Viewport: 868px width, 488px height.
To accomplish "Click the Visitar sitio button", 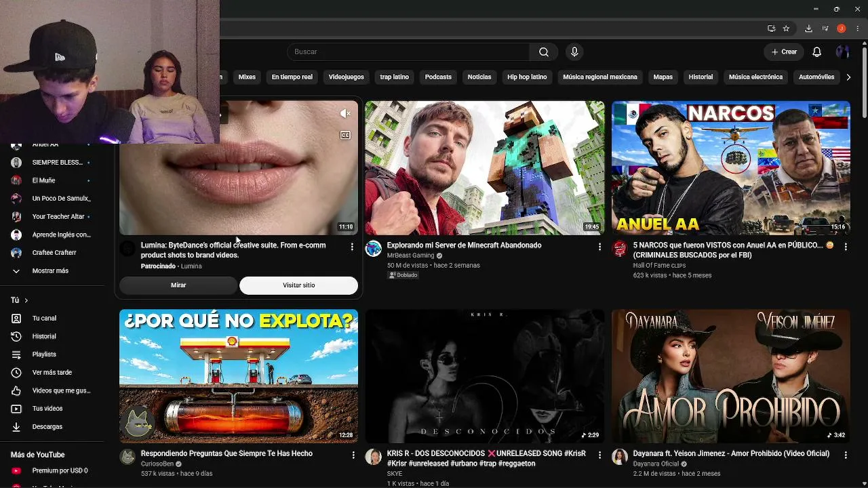I will click(x=299, y=285).
